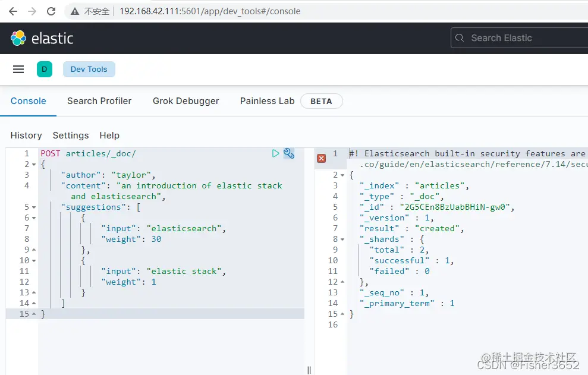
Task: Toggle the fold arrow at response line 12
Action: pyautogui.click(x=342, y=282)
